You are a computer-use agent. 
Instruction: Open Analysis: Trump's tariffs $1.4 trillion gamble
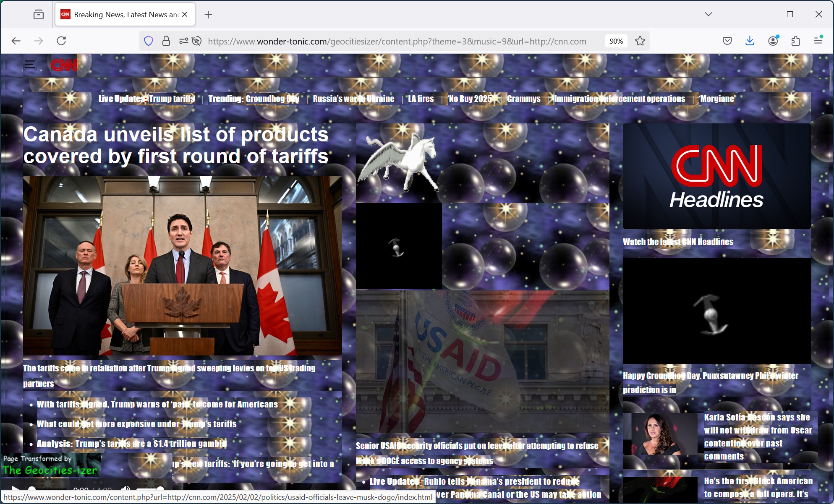coord(132,444)
